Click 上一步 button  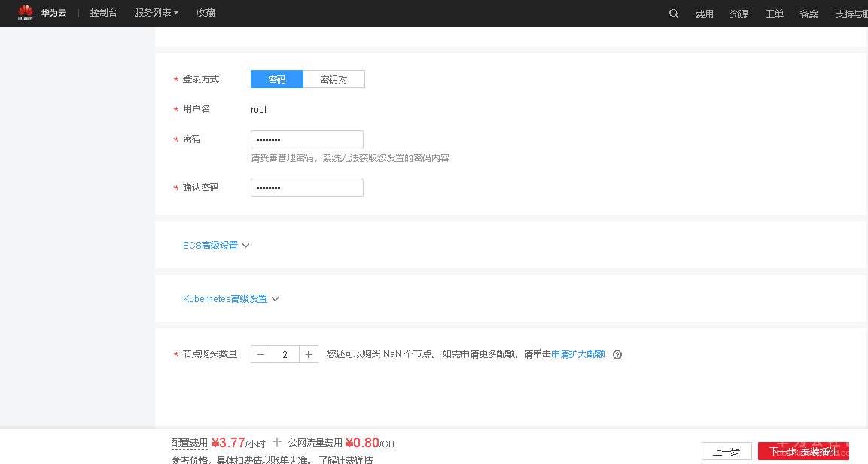click(x=726, y=452)
